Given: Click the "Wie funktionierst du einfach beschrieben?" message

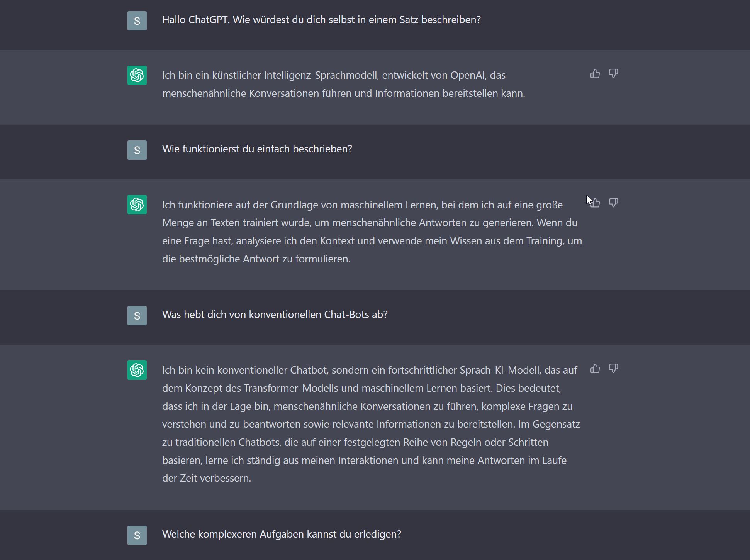Looking at the screenshot, I should 257,149.
